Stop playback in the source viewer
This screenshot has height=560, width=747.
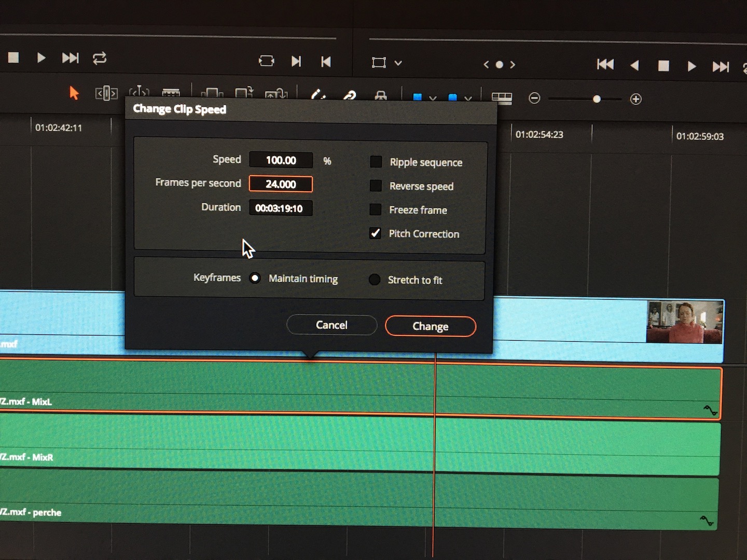(x=13, y=57)
